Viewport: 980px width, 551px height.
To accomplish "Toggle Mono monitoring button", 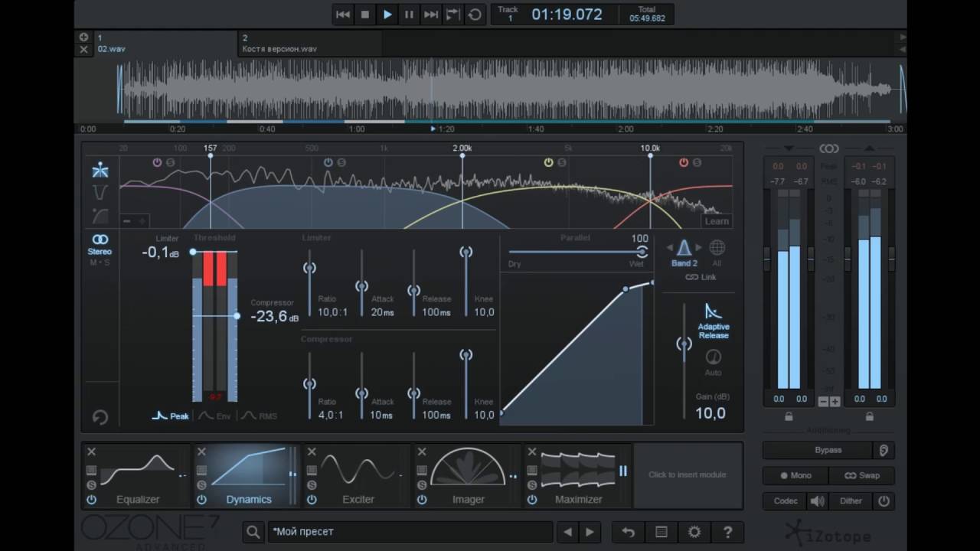I will 795,475.
